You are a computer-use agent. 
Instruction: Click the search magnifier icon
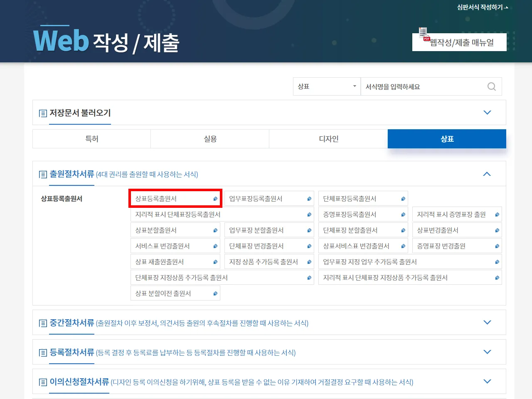[x=491, y=86]
